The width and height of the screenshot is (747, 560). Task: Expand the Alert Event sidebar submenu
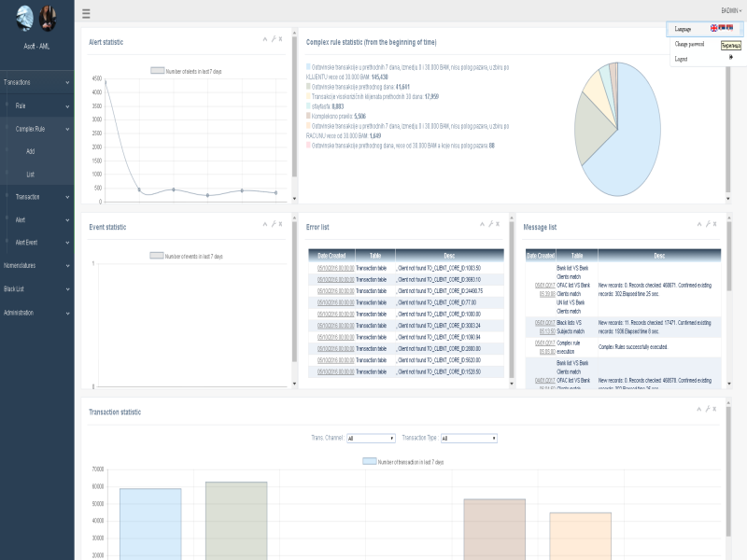pyautogui.click(x=37, y=243)
